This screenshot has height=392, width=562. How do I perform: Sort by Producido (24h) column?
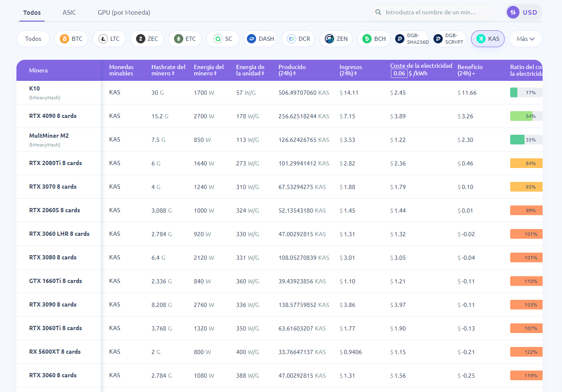pyautogui.click(x=292, y=70)
